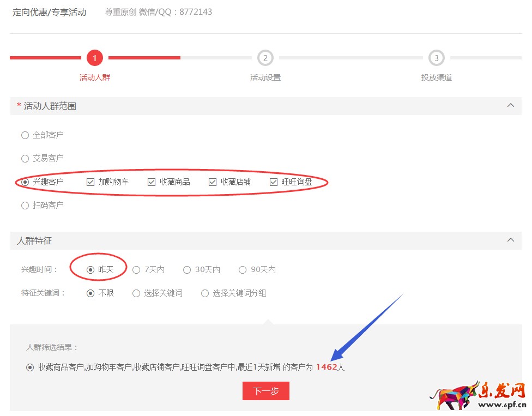
Task: Uncheck the 加购物车 checkbox
Action: pyautogui.click(x=90, y=182)
